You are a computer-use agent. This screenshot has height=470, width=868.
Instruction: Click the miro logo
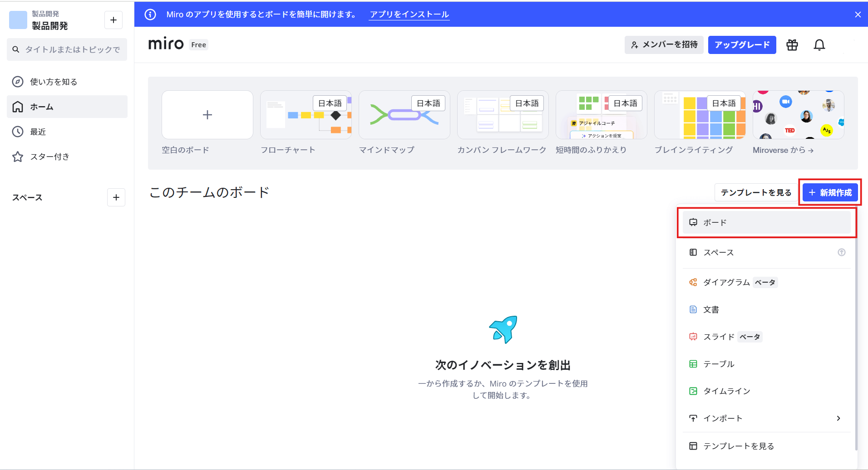[166, 44]
